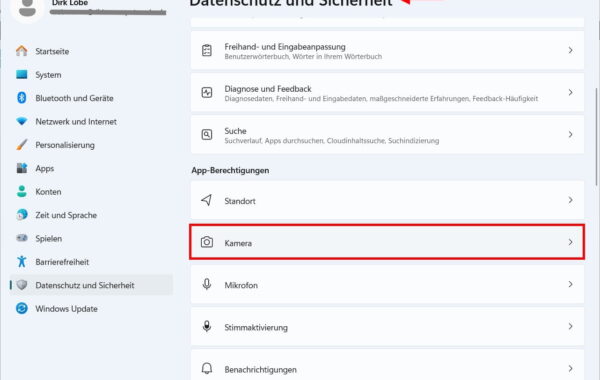Click the App-Berechtigungen section heading
This screenshot has width=600, height=380.
(230, 170)
